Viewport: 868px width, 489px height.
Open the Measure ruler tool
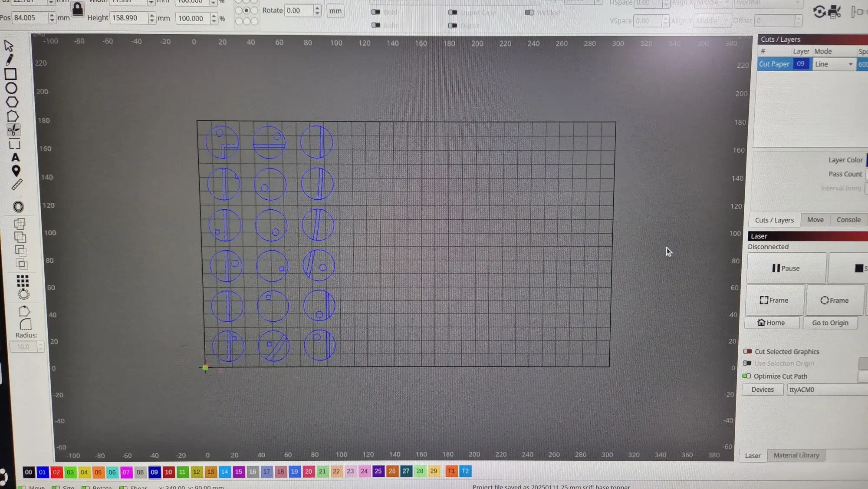[17, 185]
